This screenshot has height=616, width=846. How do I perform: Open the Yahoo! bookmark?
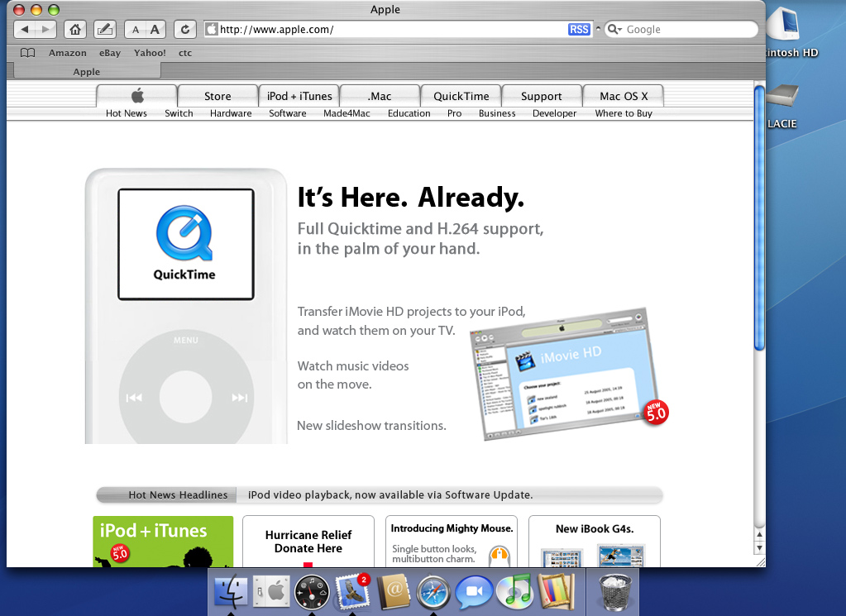(x=150, y=53)
